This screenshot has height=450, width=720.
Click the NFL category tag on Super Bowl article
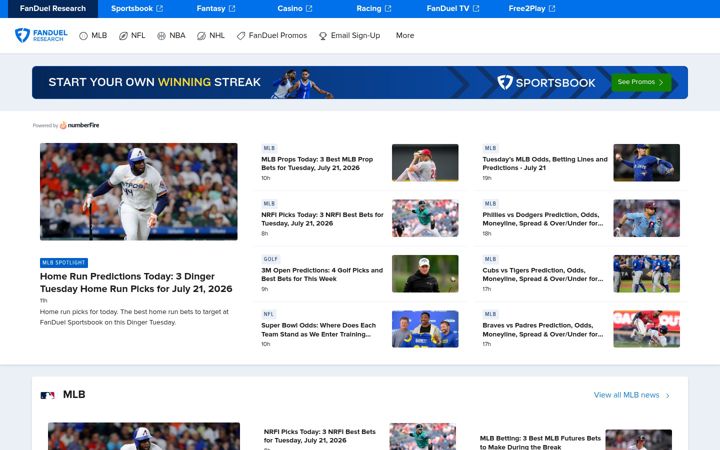269,314
